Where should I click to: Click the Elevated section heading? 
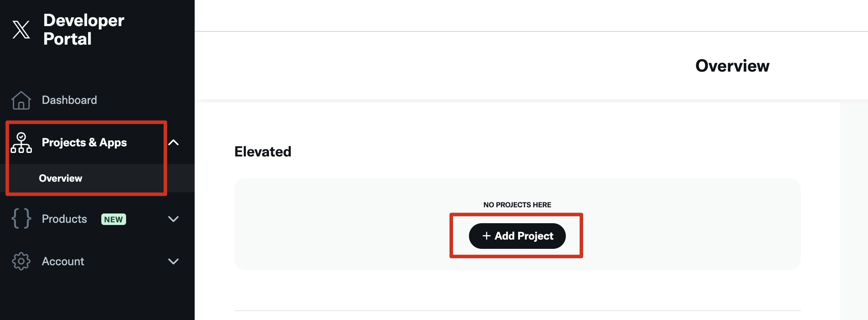(263, 152)
